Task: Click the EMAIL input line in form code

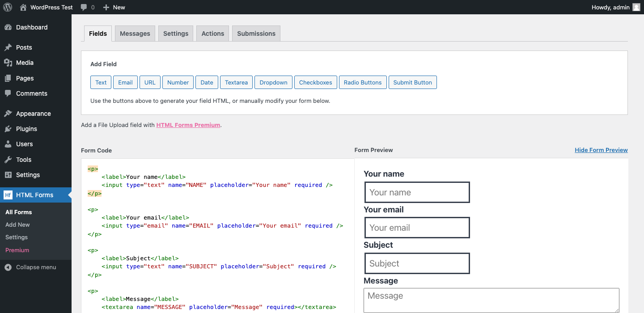Action: pos(222,226)
